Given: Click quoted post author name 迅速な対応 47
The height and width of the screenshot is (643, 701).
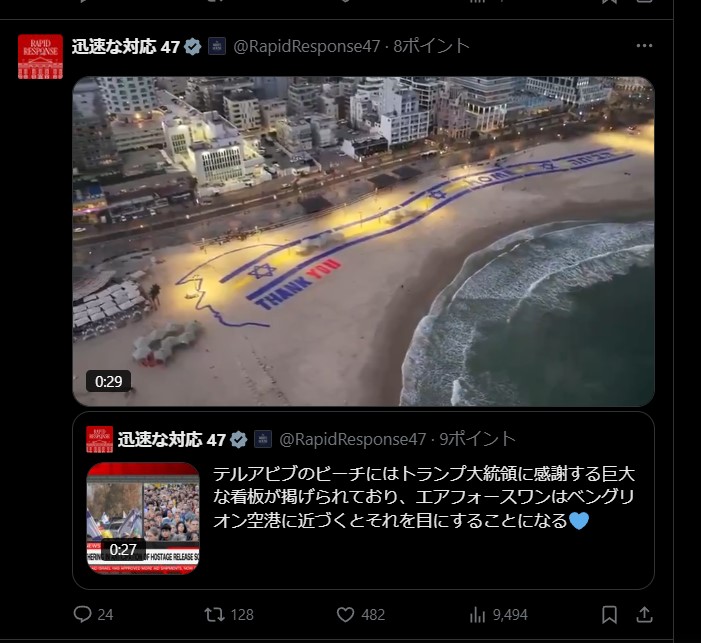Looking at the screenshot, I should point(172,440).
